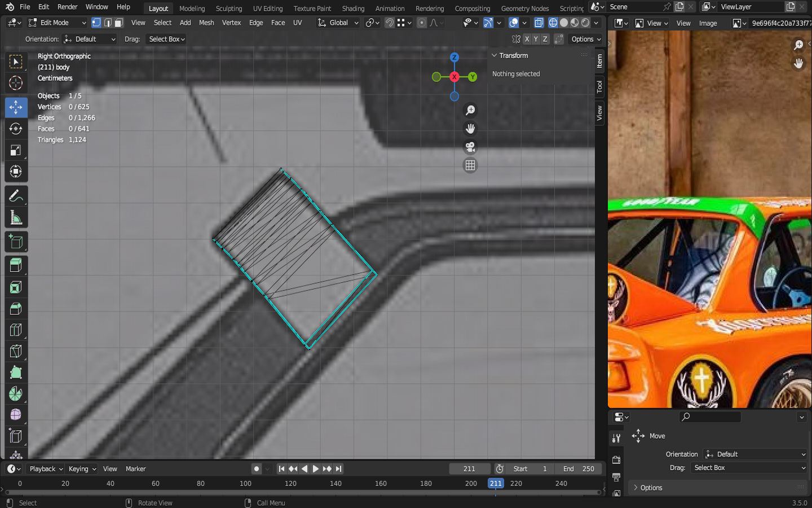Select the Measure ruler tool
The image size is (812, 508).
16,218
